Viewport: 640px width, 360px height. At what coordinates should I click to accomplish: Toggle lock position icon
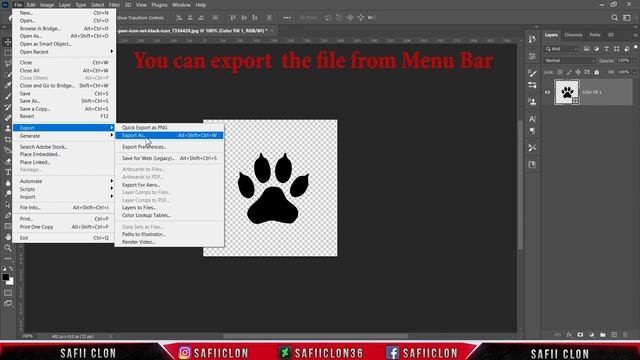(578, 72)
